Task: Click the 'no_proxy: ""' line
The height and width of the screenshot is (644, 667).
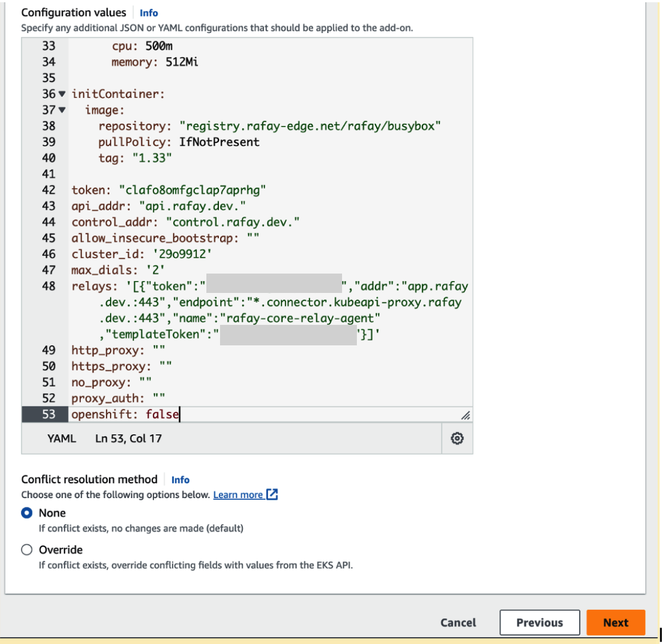Action: [x=111, y=382]
